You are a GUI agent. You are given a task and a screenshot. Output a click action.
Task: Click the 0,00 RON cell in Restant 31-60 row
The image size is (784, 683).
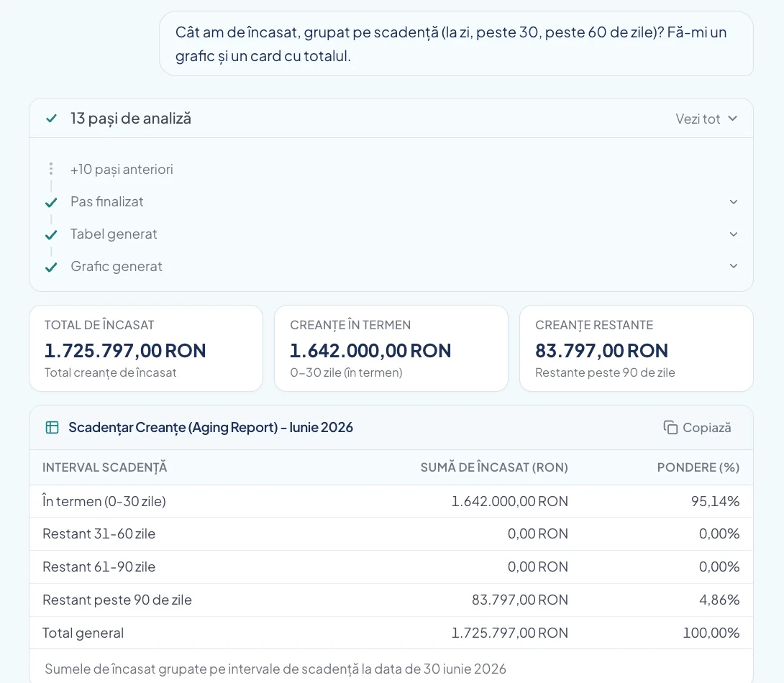[x=538, y=533]
